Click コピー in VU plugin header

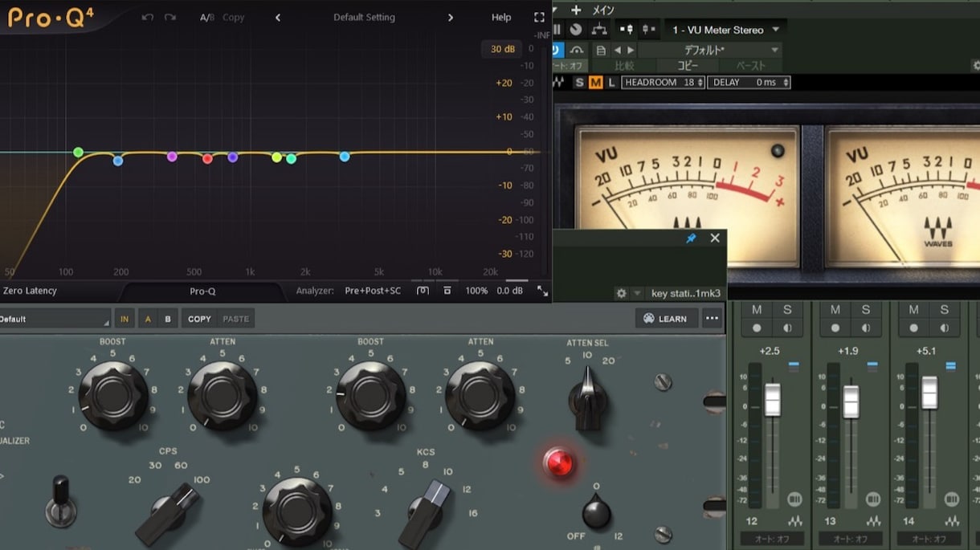[688, 66]
